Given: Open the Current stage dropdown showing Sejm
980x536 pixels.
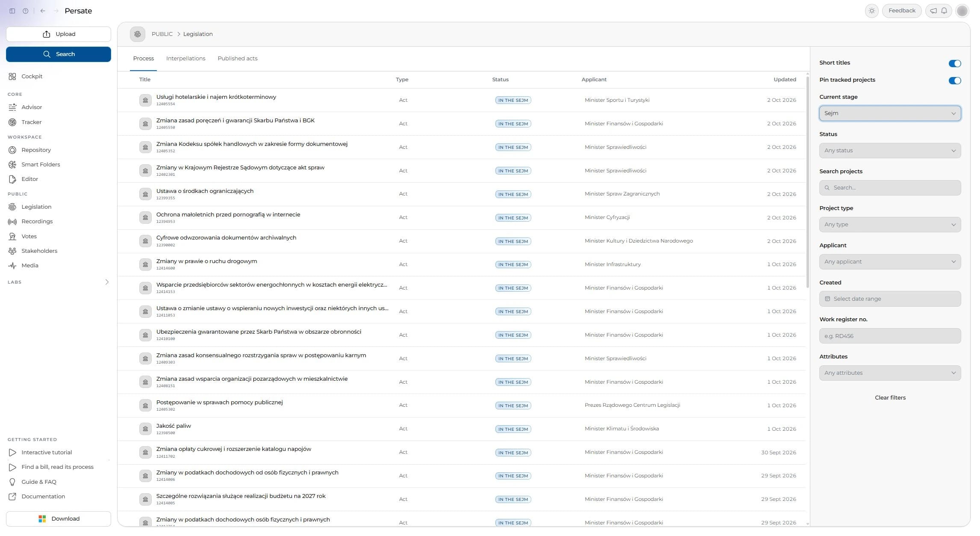Looking at the screenshot, I should click(890, 113).
